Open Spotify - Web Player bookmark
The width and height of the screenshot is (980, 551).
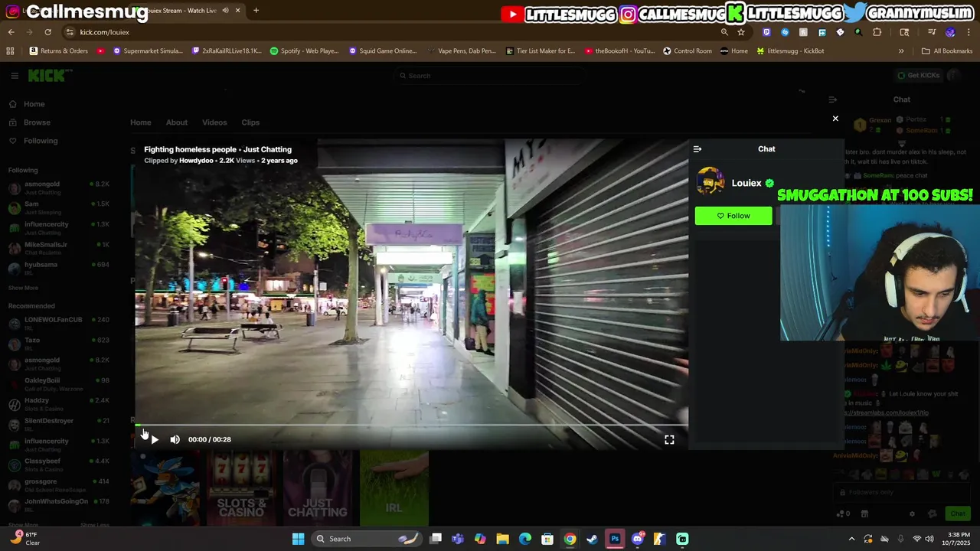(x=304, y=51)
